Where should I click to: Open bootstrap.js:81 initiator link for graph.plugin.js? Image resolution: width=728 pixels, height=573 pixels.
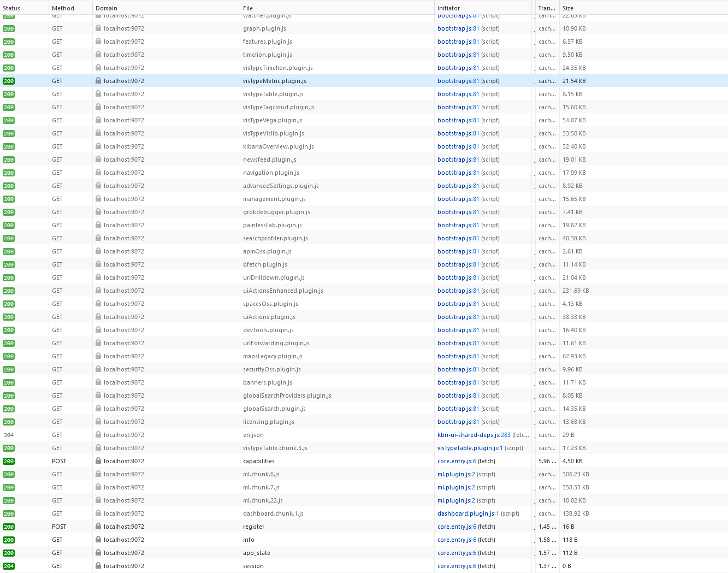click(458, 28)
